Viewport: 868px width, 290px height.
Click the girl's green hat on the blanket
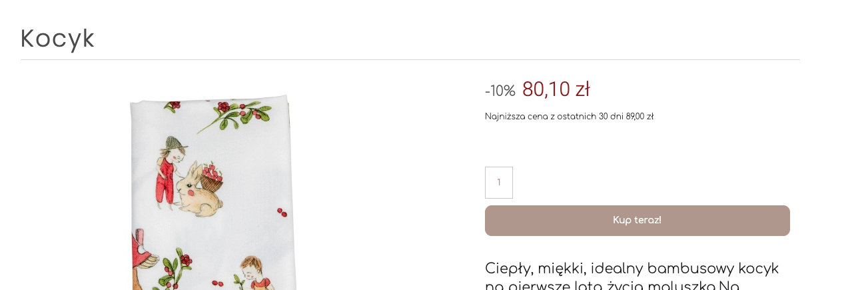click(175, 142)
